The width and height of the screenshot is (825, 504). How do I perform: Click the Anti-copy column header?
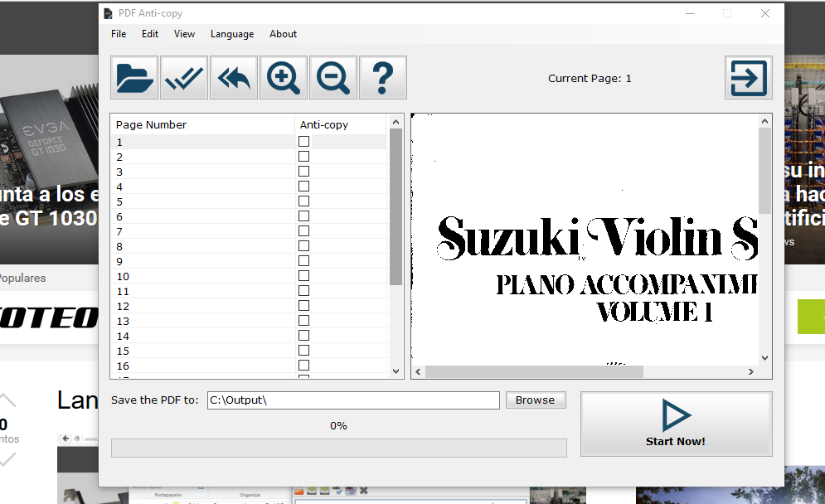[x=341, y=124]
